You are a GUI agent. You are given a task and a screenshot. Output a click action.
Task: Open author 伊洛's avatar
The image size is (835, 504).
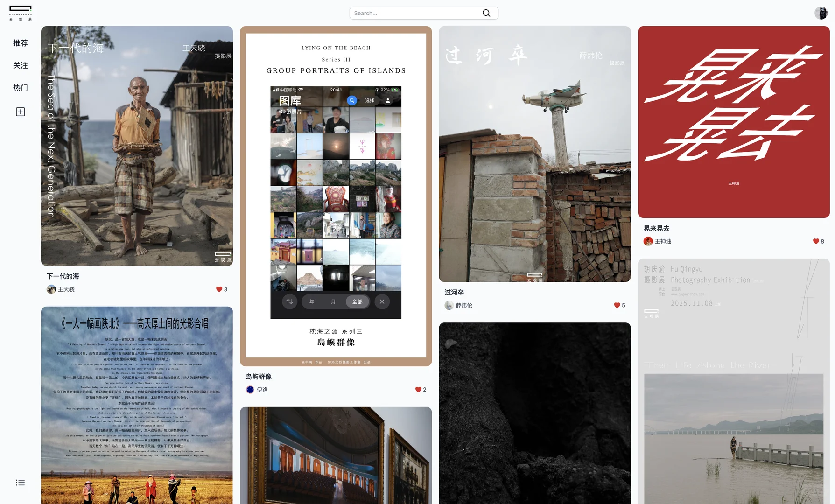coord(250,390)
